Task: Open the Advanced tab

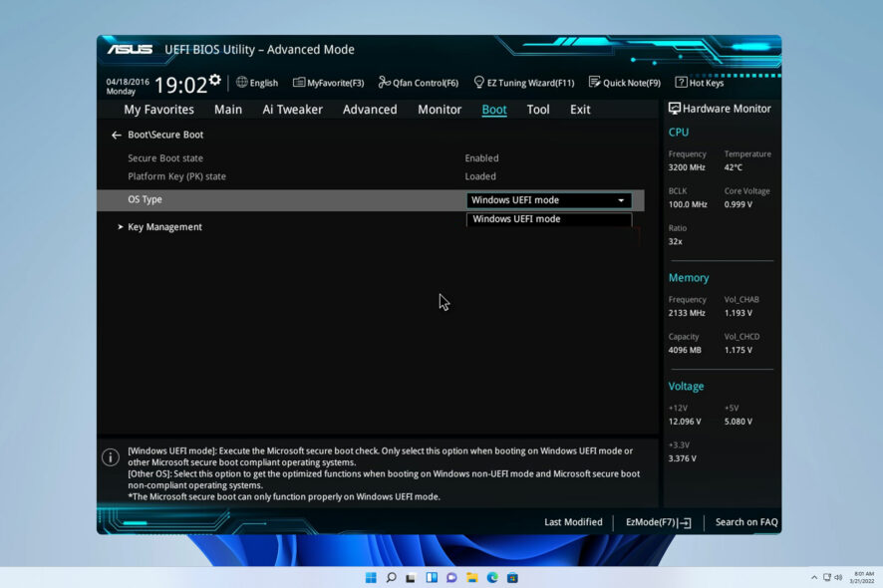Action: point(370,110)
